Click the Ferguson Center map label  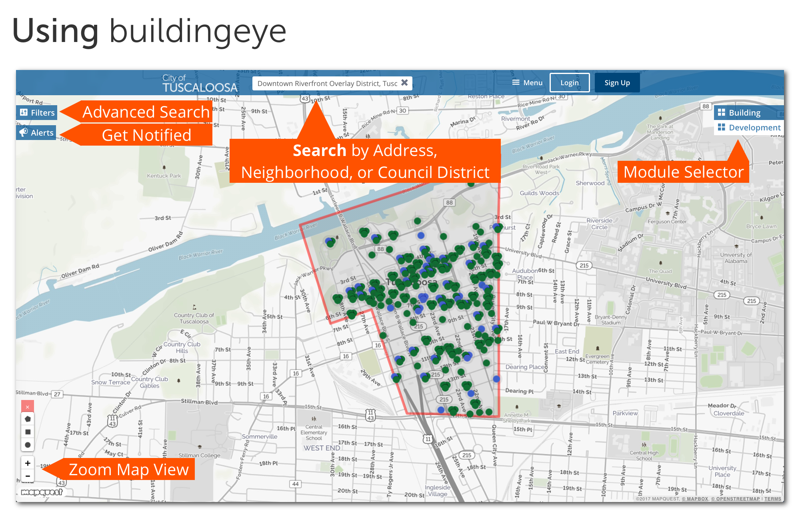[667, 222]
